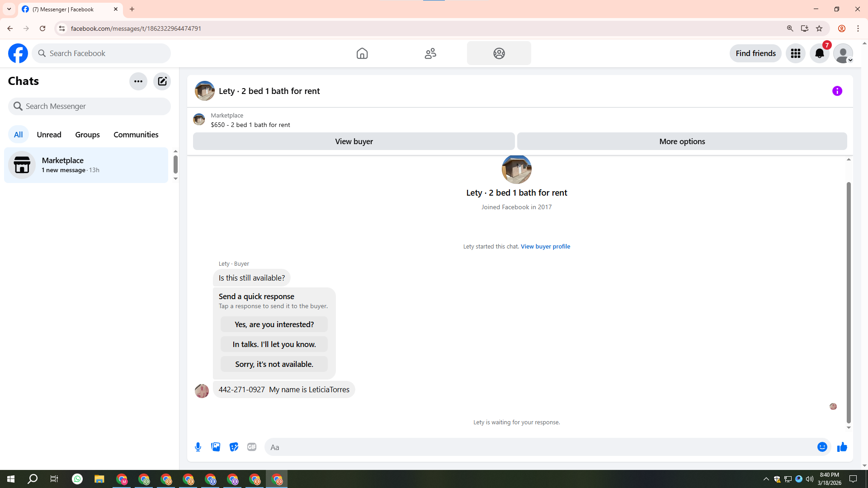Focus the Search Messenger field
Image resolution: width=868 pixels, height=488 pixels.
(90, 106)
